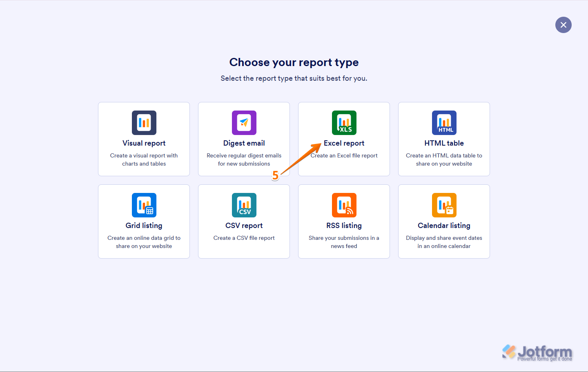Select the Excel report title
Viewport: 588px width, 372px height.
click(344, 143)
